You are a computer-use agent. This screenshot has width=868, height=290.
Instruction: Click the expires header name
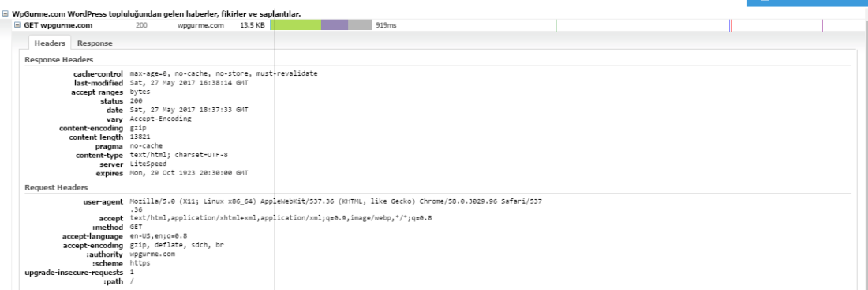tap(110, 173)
